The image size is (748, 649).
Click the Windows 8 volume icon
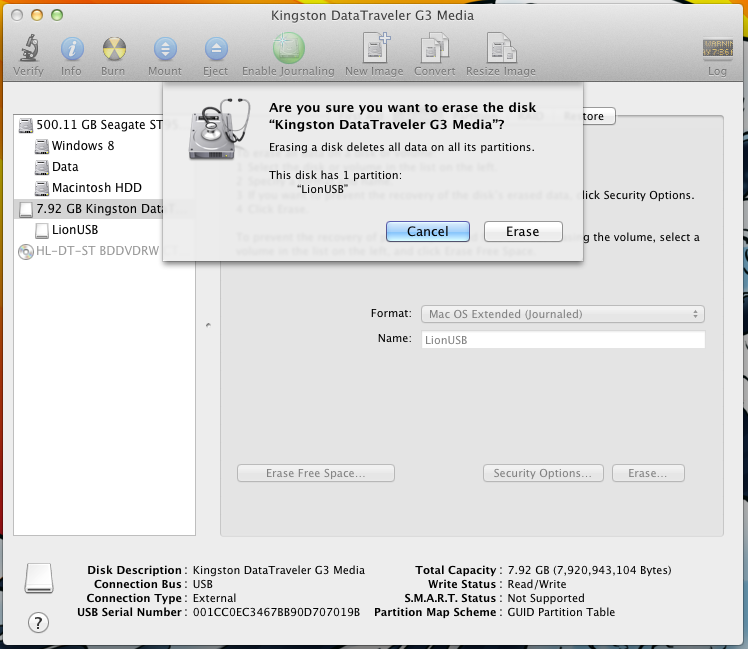click(x=42, y=146)
